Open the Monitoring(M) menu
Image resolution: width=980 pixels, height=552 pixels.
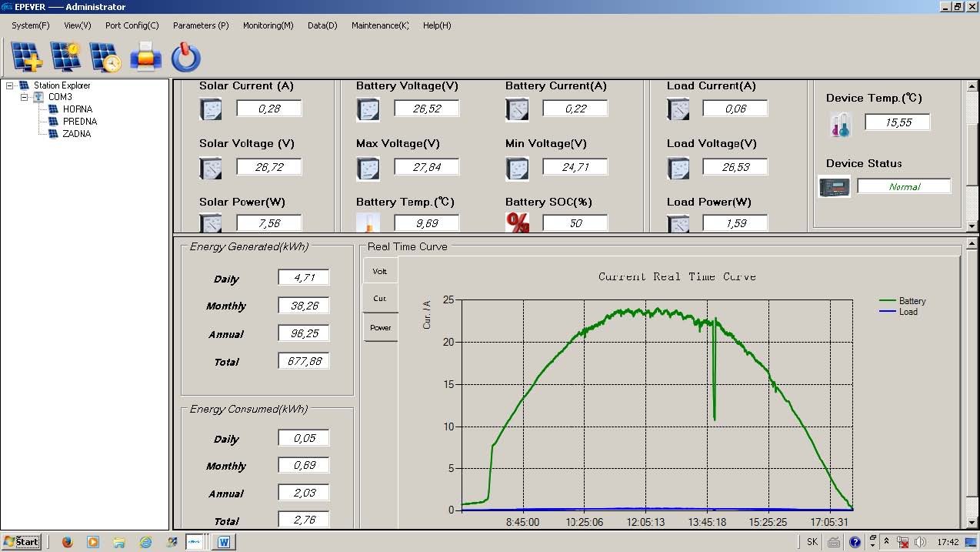pyautogui.click(x=268, y=25)
